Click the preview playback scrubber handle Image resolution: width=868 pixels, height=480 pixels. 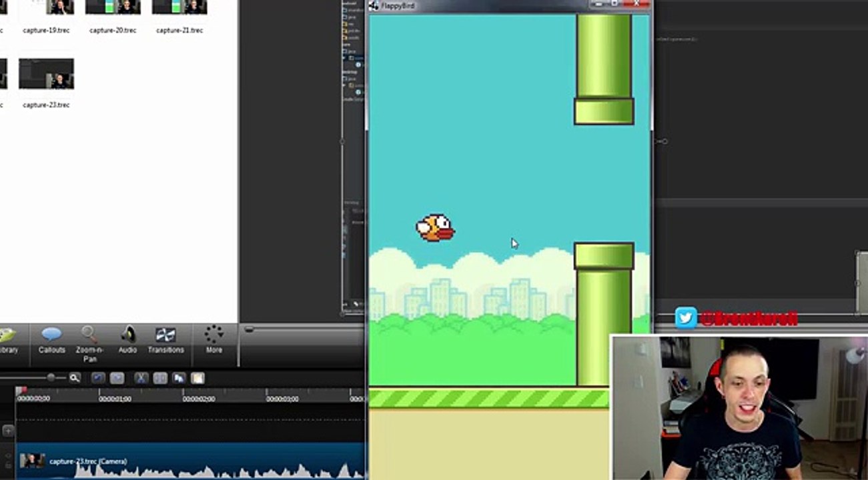[249, 329]
